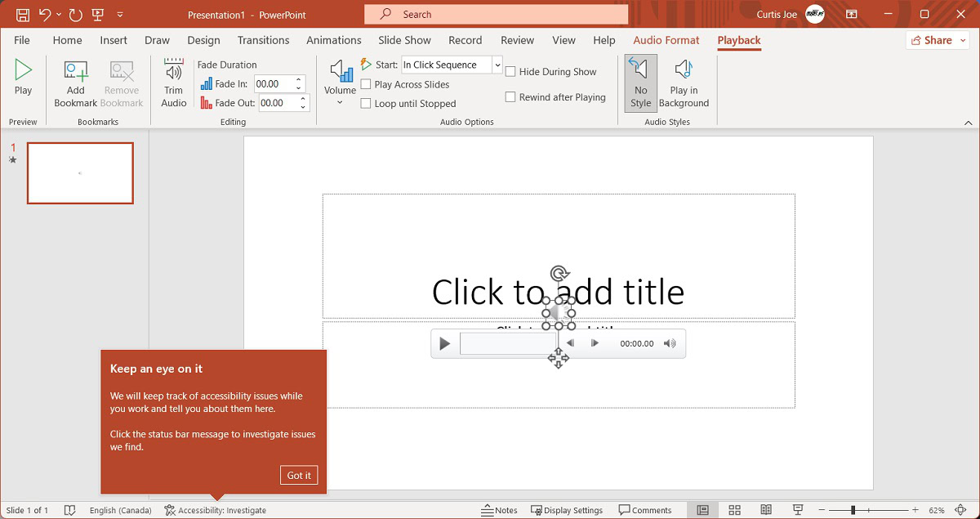Switch to Slide Sorter view icon
This screenshot has width=980, height=519.
pos(734,510)
